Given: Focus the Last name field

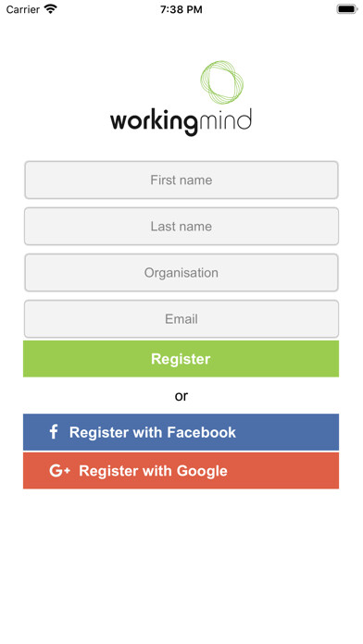Looking at the screenshot, I should coord(181,227).
